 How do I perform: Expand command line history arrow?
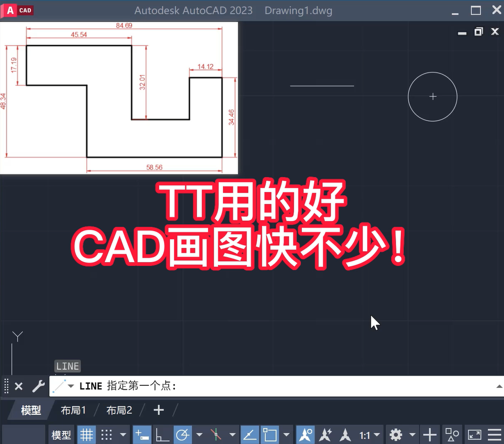tap(499, 386)
